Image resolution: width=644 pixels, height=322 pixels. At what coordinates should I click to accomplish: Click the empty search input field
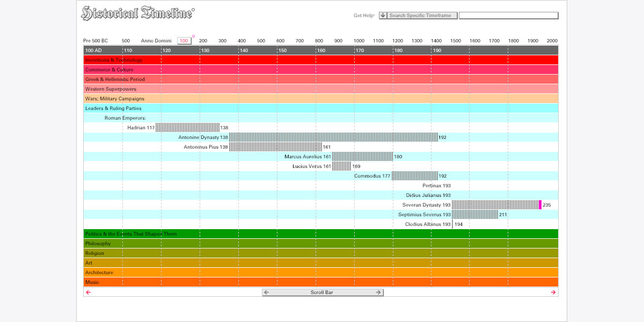pos(508,16)
